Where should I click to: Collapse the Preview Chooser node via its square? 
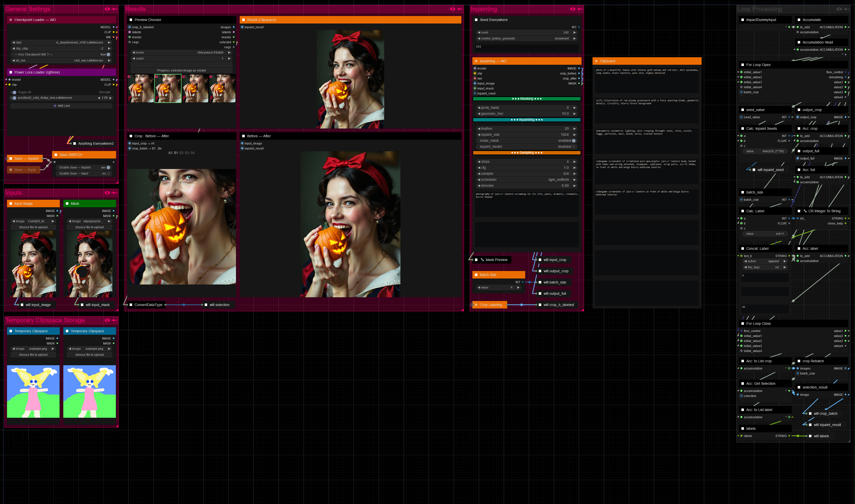coord(131,20)
